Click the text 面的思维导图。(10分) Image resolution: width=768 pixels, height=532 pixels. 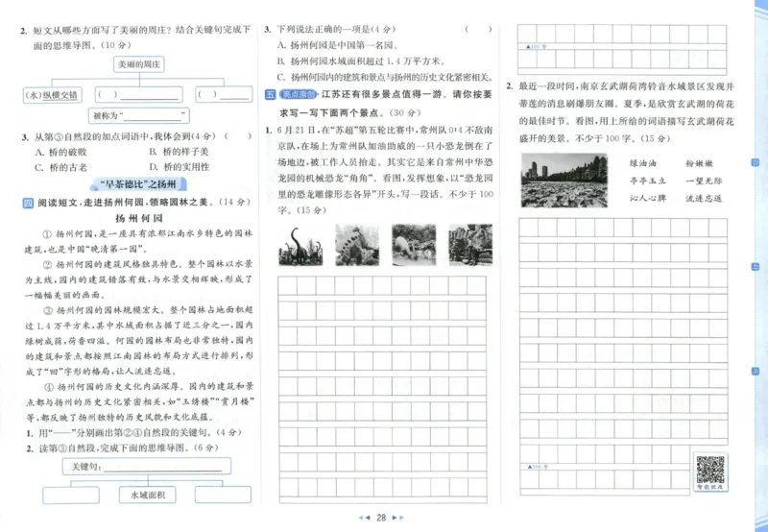click(83, 45)
